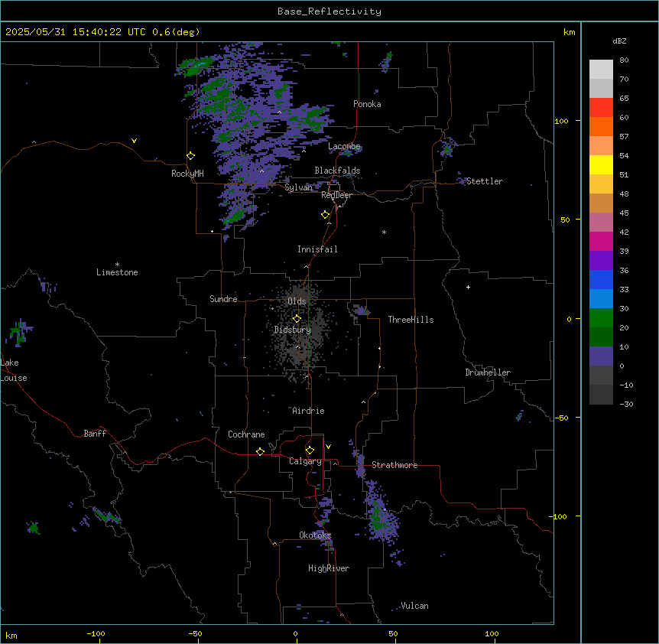
Task: Click the Lacombe city label
Action: click(344, 146)
